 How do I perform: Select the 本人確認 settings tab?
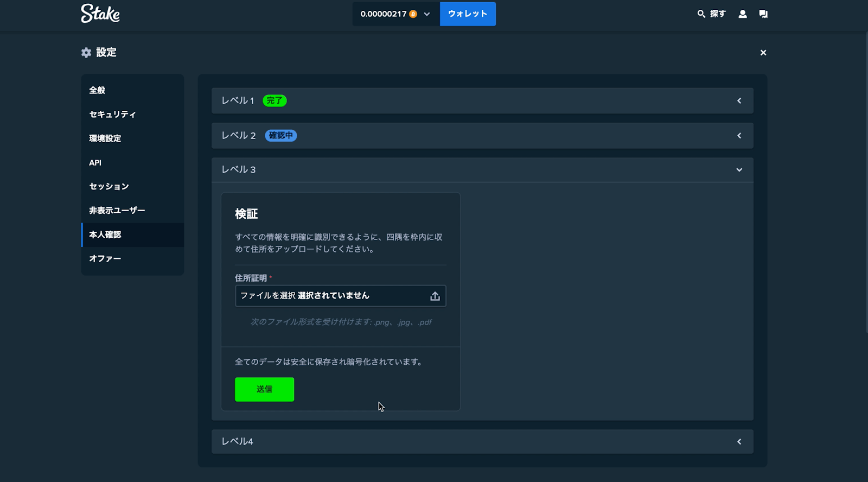click(x=132, y=234)
